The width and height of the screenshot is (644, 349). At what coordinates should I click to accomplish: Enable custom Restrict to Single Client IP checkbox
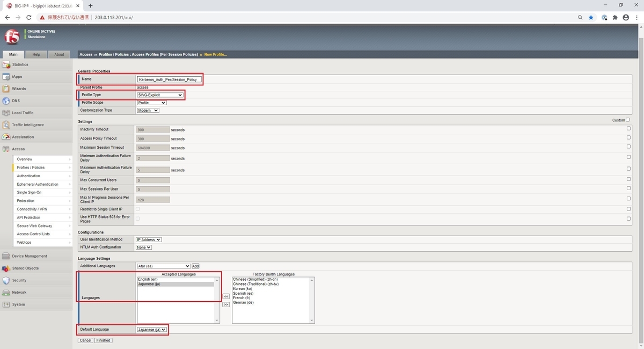(628, 209)
